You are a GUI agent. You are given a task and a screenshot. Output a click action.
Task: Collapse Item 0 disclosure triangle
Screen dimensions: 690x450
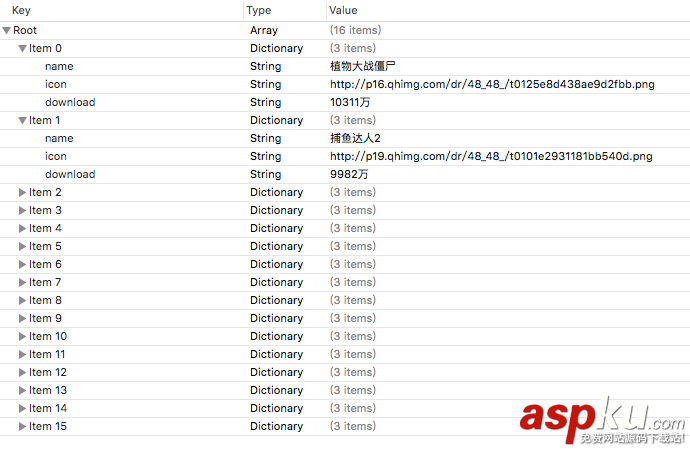[x=23, y=48]
